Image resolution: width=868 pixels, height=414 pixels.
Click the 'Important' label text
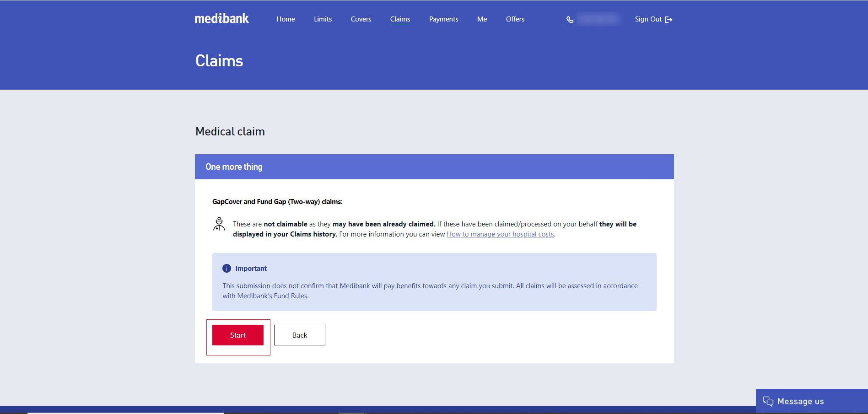tap(251, 269)
